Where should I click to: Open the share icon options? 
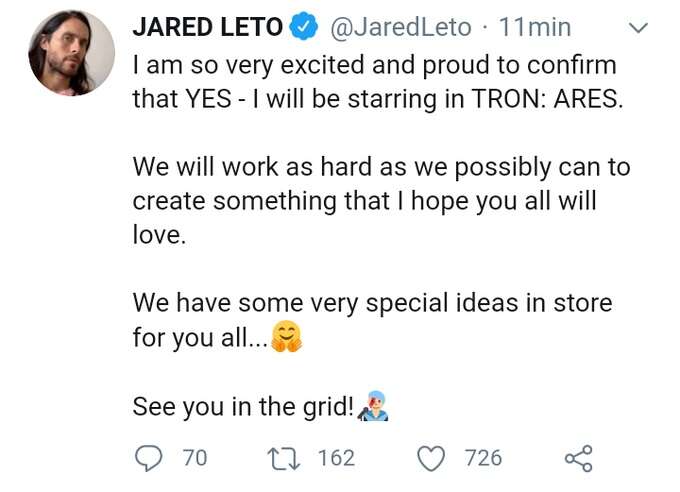pyautogui.click(x=579, y=459)
